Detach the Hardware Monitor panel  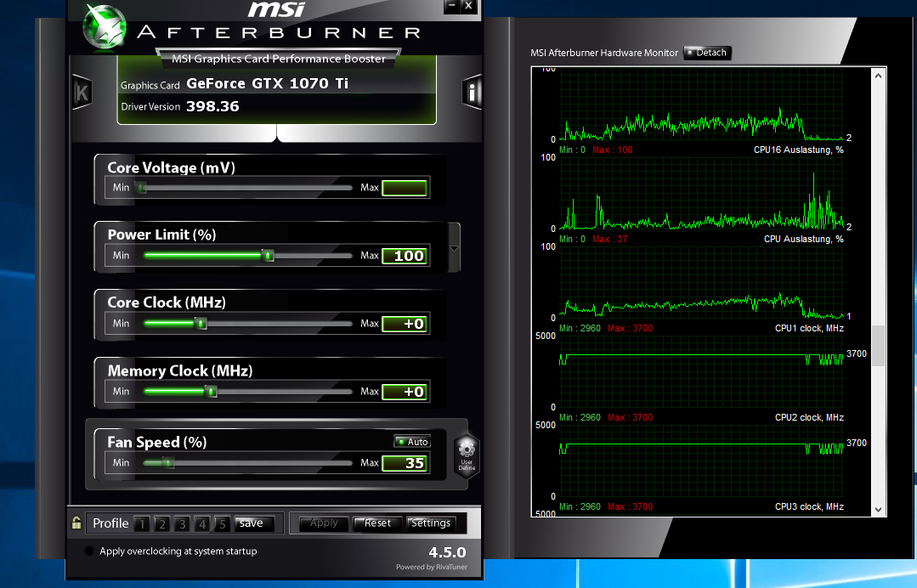[707, 53]
